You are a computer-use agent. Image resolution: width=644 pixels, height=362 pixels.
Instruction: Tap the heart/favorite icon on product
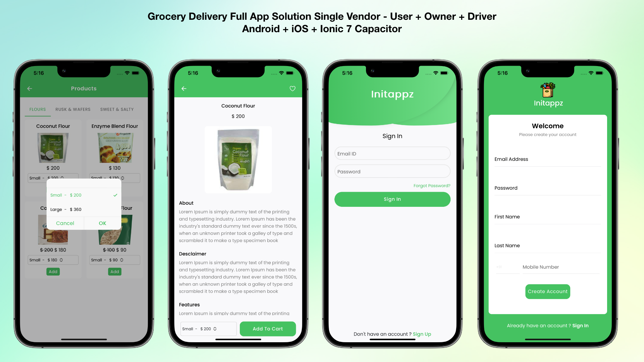(292, 88)
